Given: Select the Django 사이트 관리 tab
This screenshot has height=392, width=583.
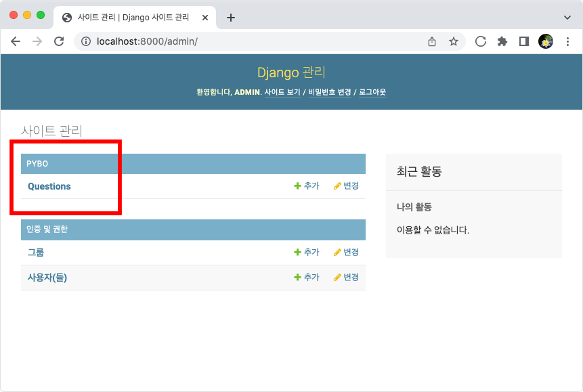Looking at the screenshot, I should [135, 18].
